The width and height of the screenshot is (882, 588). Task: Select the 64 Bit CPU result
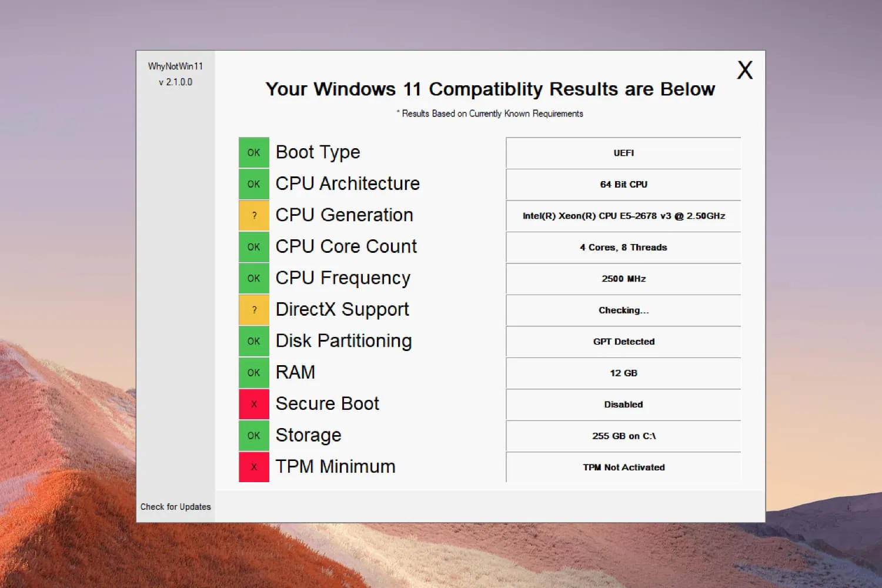pos(624,185)
